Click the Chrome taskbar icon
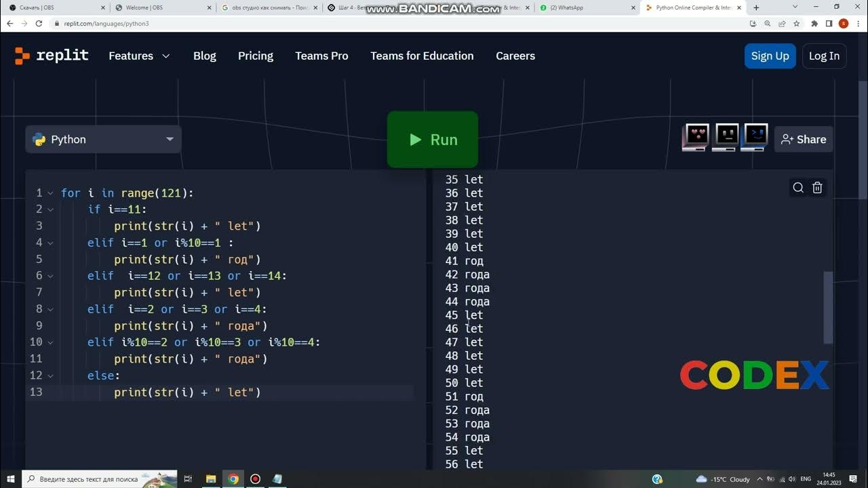 tap(233, 479)
